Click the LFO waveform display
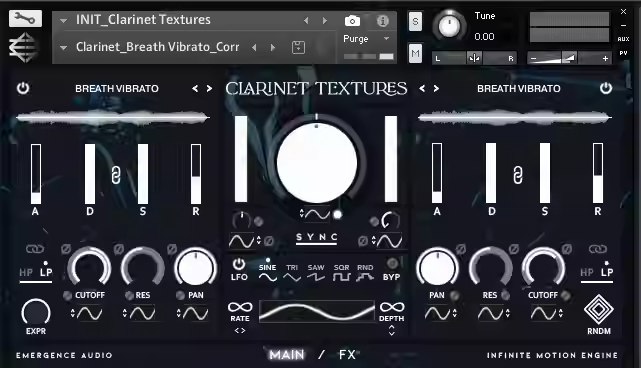641x368 pixels. pyautogui.click(x=317, y=312)
